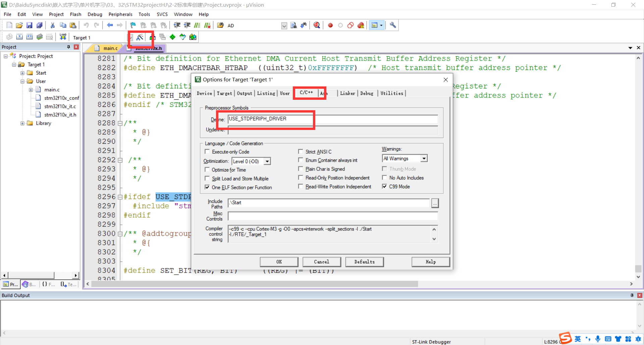Create a new file from the toolbar
This screenshot has height=345, width=644.
click(x=9, y=25)
